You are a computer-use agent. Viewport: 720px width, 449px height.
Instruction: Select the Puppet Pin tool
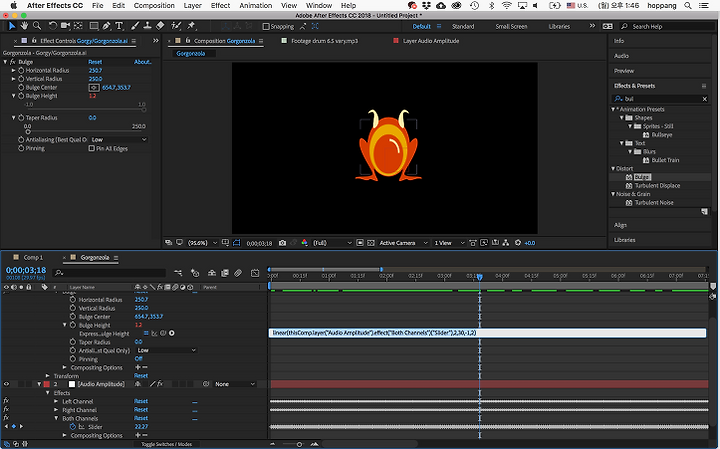click(191, 26)
